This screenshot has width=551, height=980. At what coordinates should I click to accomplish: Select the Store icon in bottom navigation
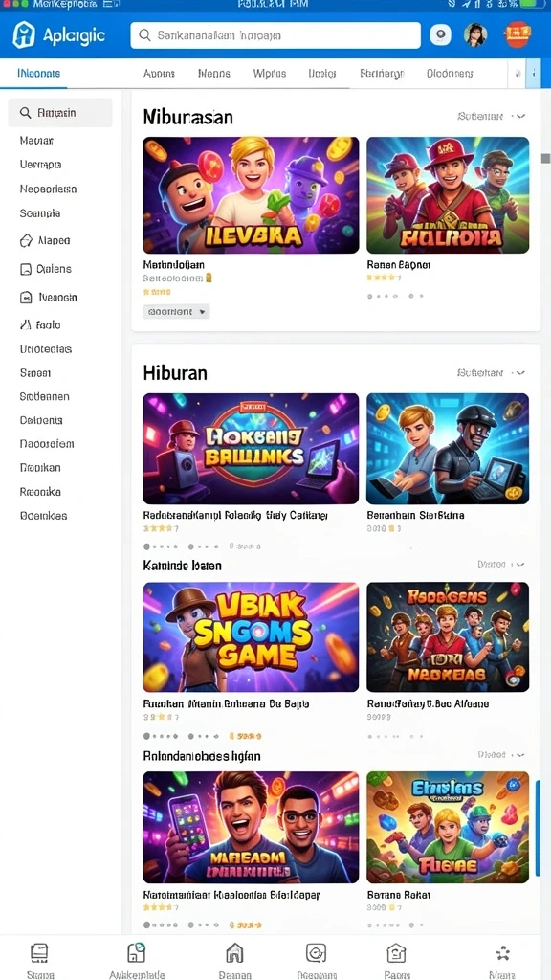[x=39, y=952]
